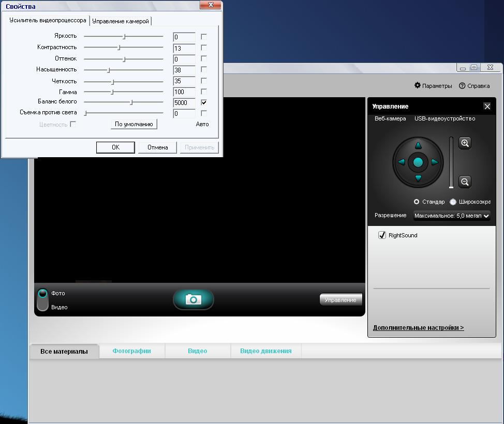The width and height of the screenshot is (504, 424).
Task: Open the Фотографии tab
Action: point(131,351)
